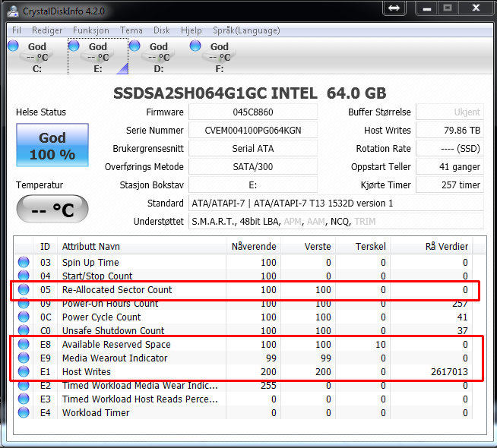Click the Host Writes 79.86 TB value
The height and width of the screenshot is (448, 497).
coord(450,130)
